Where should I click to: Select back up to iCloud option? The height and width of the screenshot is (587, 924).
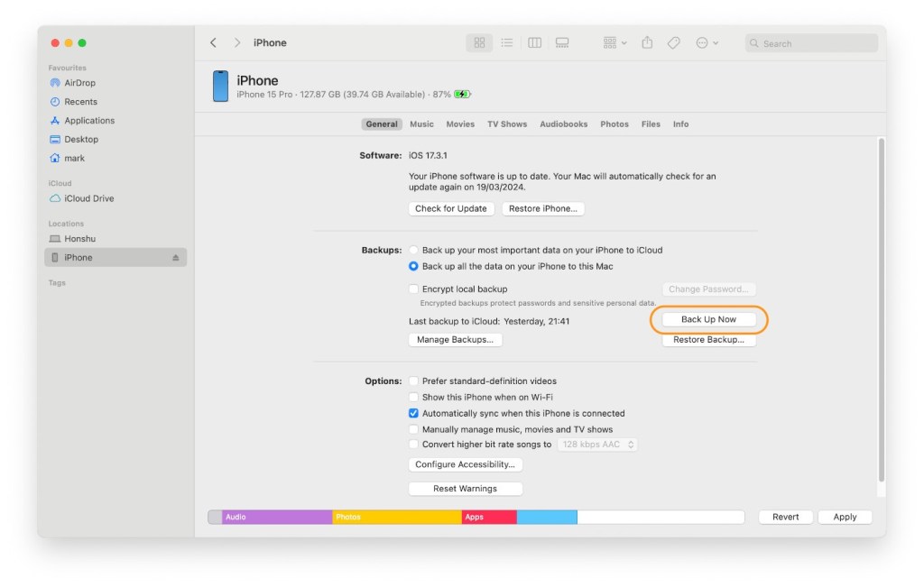tap(414, 250)
